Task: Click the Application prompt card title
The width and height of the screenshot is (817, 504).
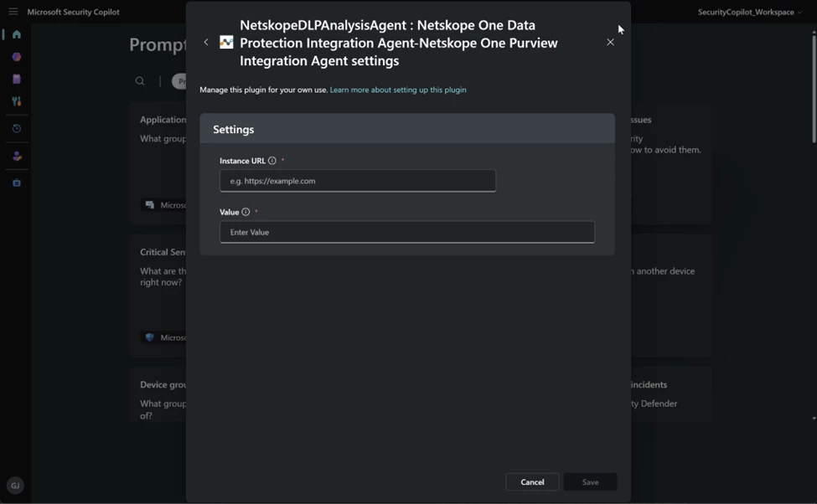Action: tap(163, 120)
